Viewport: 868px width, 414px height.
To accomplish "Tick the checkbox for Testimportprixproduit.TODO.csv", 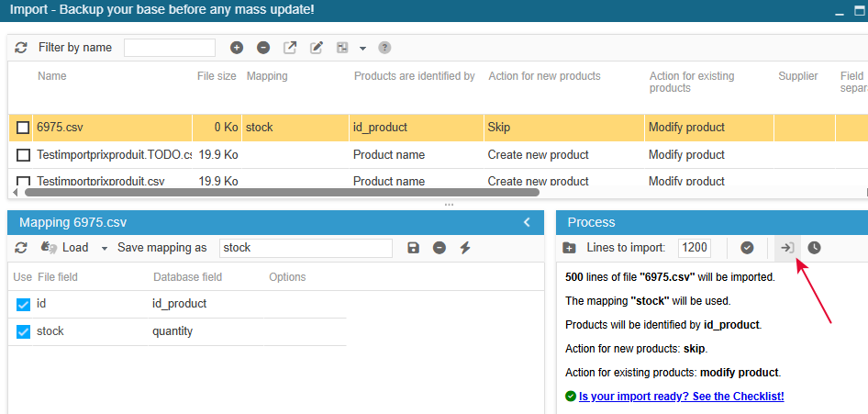I will (23, 155).
